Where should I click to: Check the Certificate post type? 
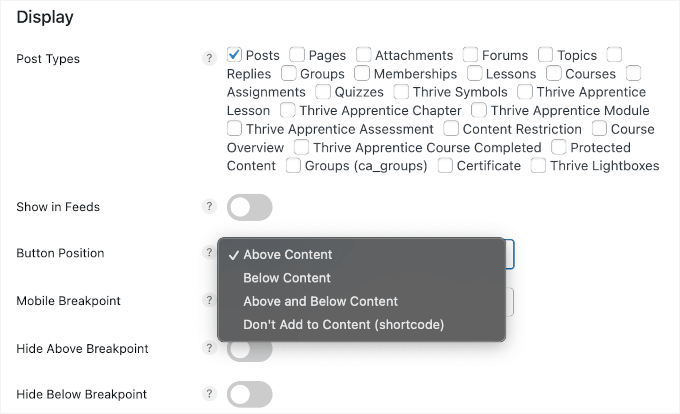[x=446, y=165]
